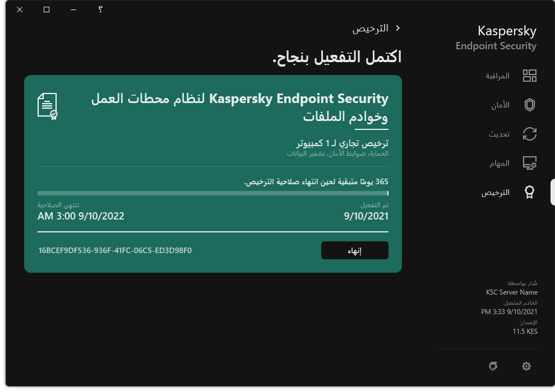Click the help question mark in title bar
Viewport: 555px width, 392px height.
(100, 10)
